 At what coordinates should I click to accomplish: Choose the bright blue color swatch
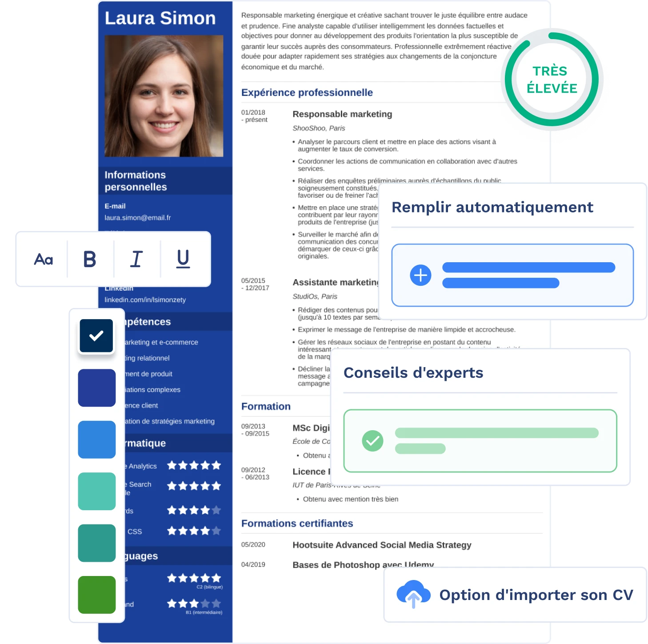[x=97, y=440]
